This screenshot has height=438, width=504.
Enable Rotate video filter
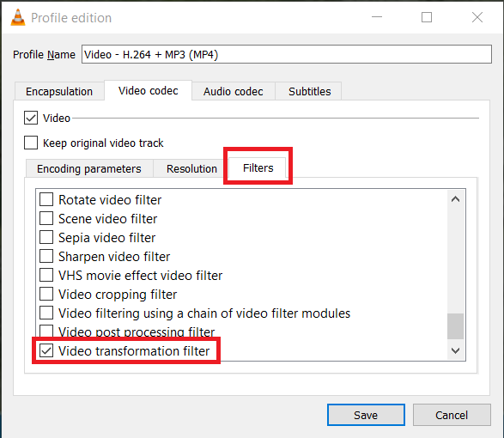click(46, 199)
